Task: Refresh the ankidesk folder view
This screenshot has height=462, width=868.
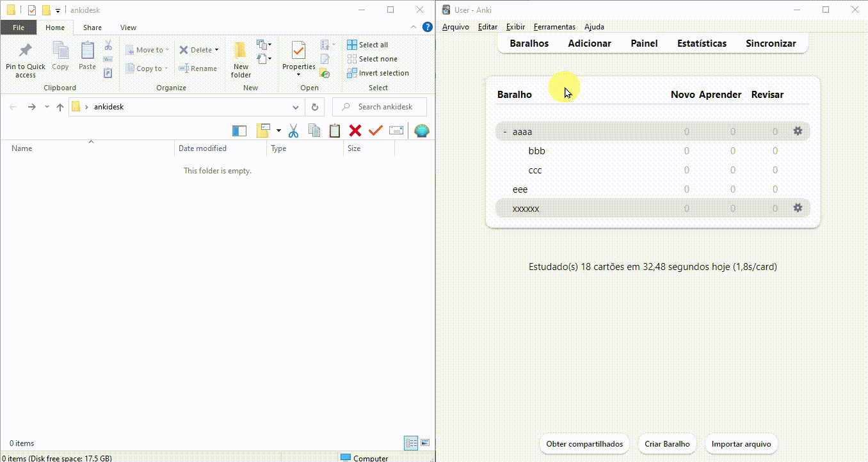Action: pyautogui.click(x=314, y=107)
